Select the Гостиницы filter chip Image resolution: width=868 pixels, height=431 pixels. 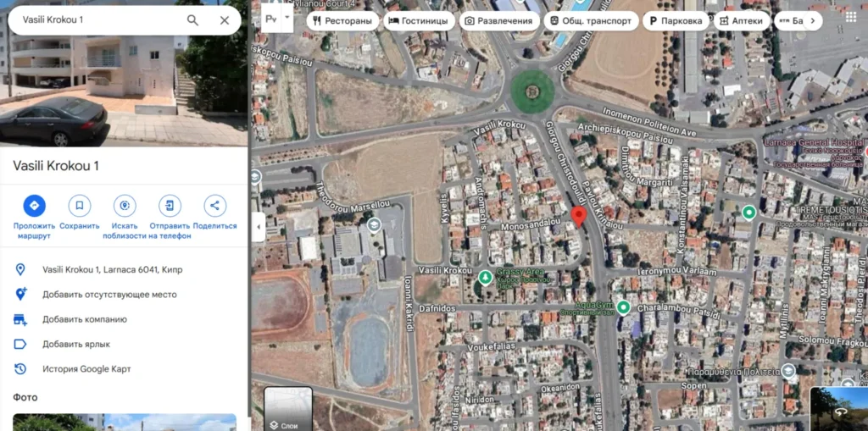point(419,21)
